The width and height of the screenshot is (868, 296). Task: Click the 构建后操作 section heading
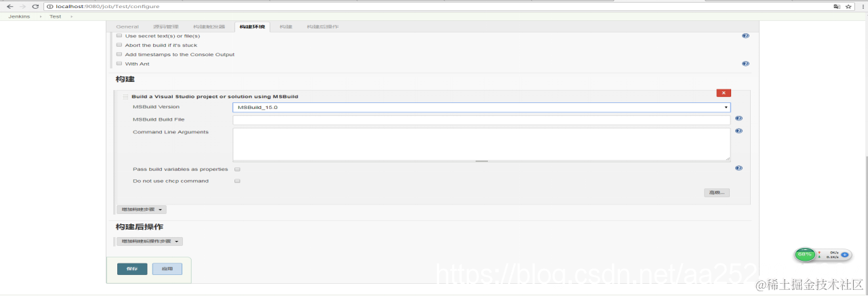140,226
